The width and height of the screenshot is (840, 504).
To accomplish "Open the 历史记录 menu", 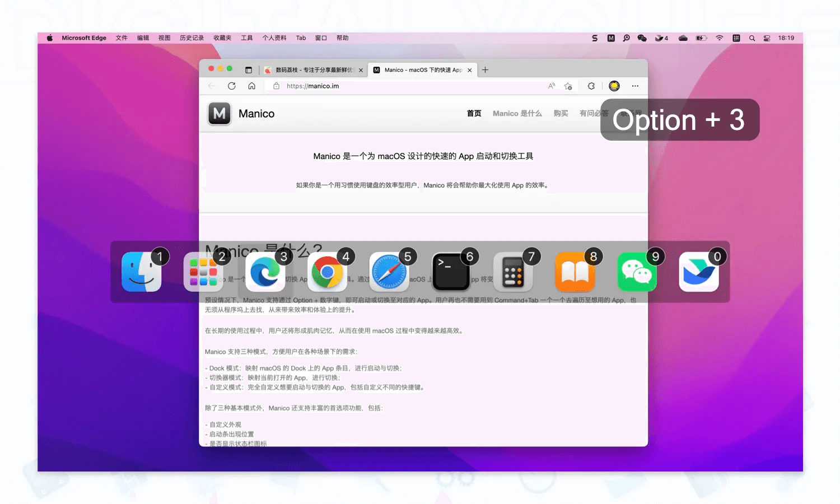I will coord(192,38).
